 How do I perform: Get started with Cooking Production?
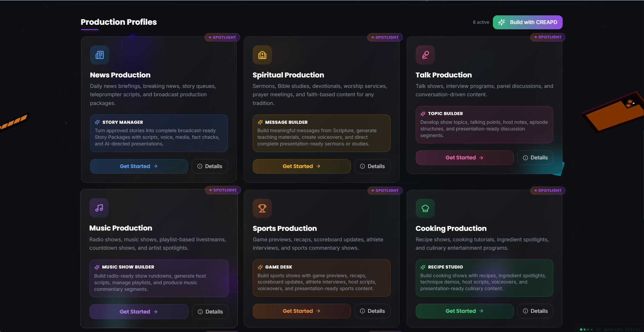pos(465,311)
